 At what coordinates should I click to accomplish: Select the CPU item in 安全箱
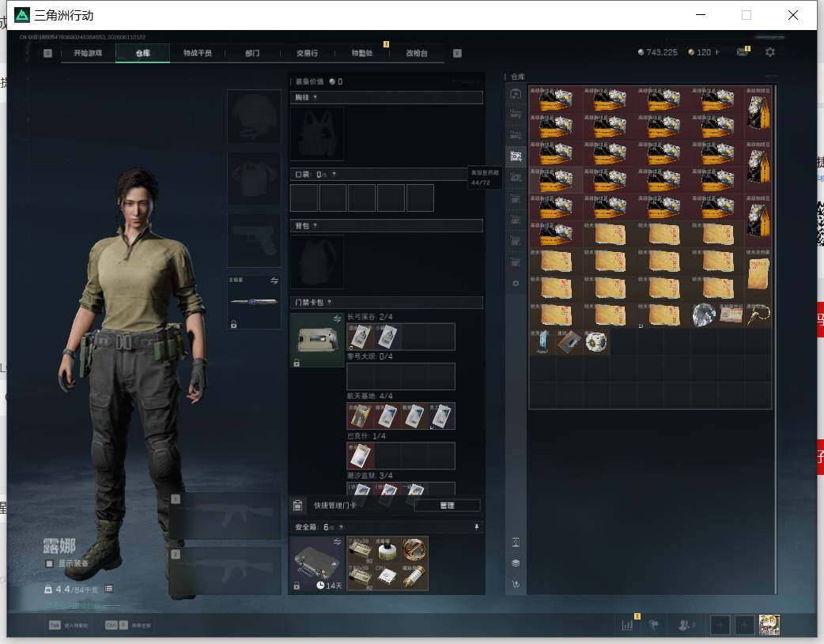point(387,578)
